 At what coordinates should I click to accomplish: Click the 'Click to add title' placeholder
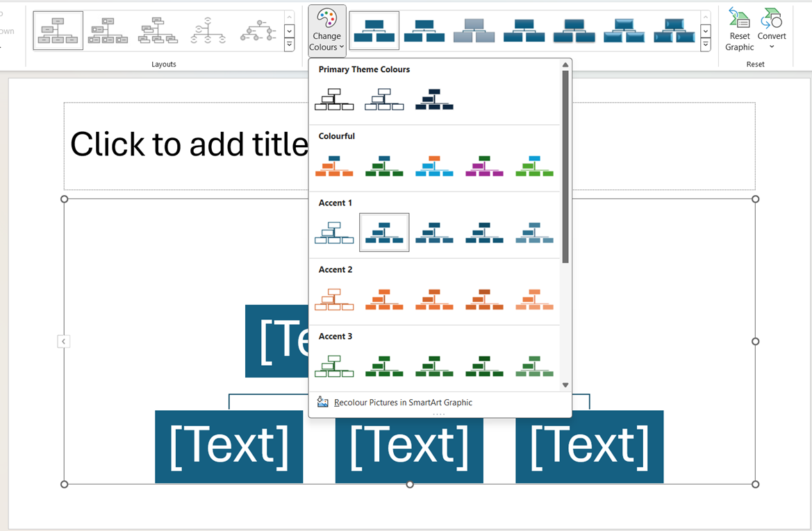pyautogui.click(x=189, y=144)
